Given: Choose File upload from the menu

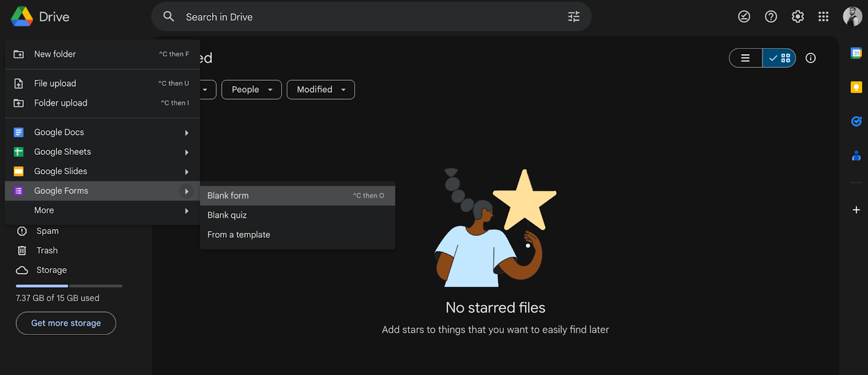Looking at the screenshot, I should pyautogui.click(x=103, y=84).
